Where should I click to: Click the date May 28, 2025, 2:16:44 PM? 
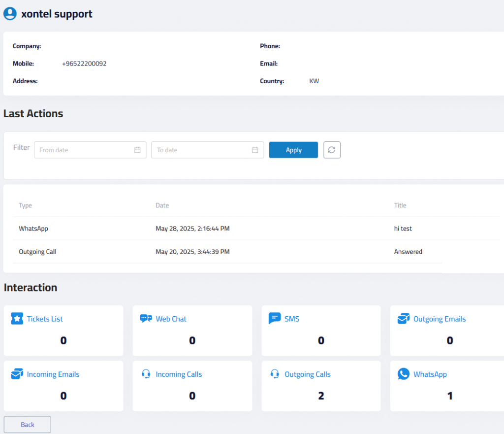192,229
